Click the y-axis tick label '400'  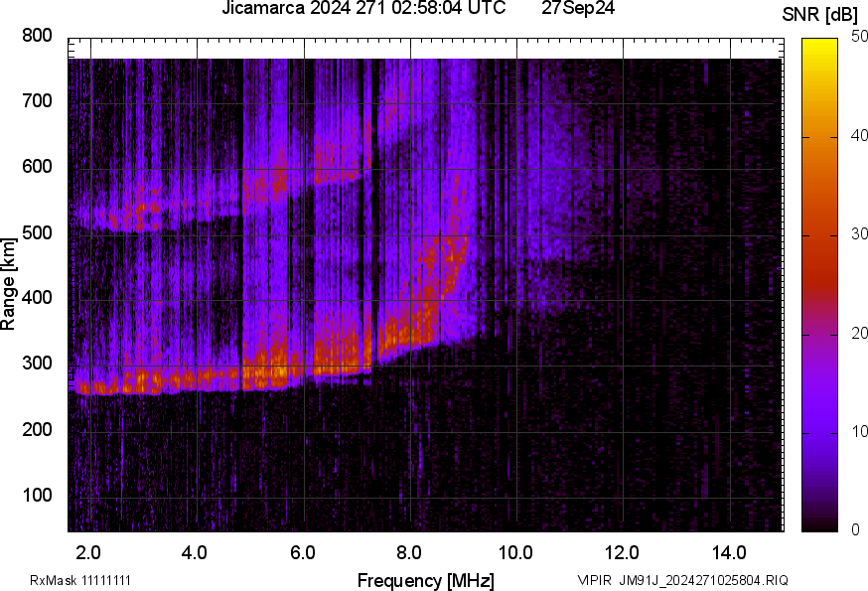37,297
